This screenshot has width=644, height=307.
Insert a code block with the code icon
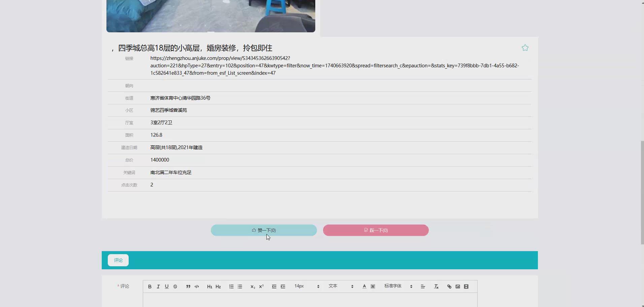pos(197,286)
